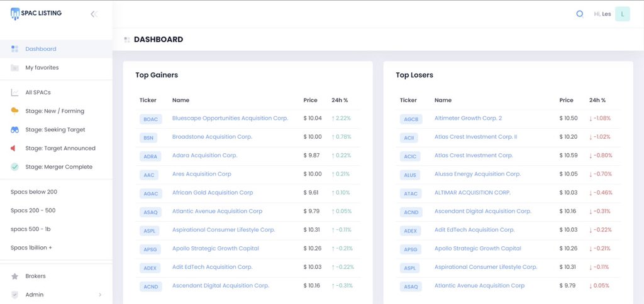This screenshot has width=644, height=304.
Task: Open Admin section
Action: click(35, 295)
